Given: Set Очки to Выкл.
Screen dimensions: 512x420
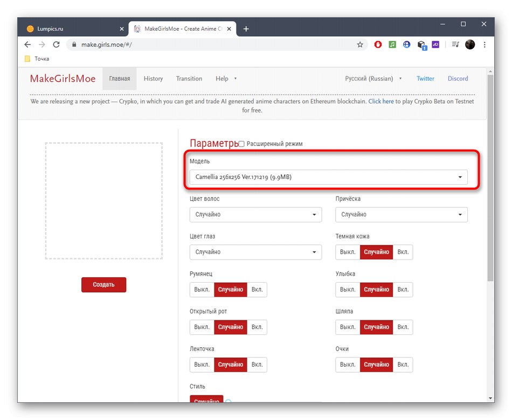Looking at the screenshot, I should (348, 365).
